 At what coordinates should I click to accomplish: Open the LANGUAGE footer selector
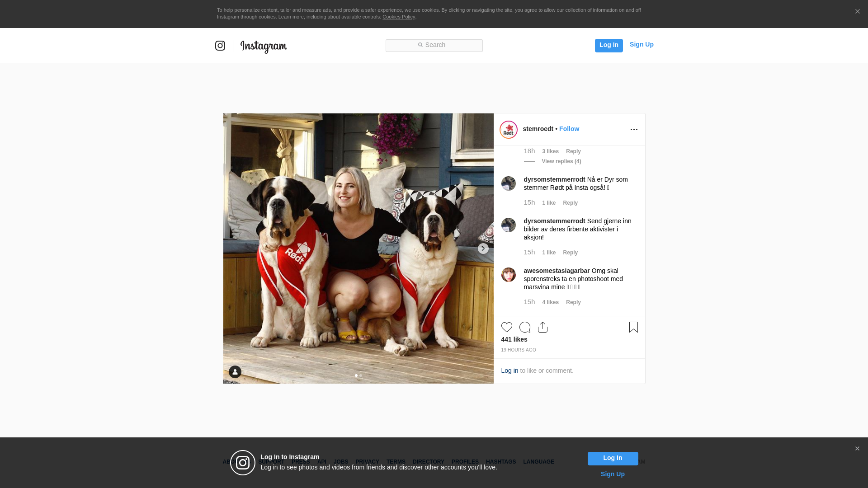[x=539, y=462]
